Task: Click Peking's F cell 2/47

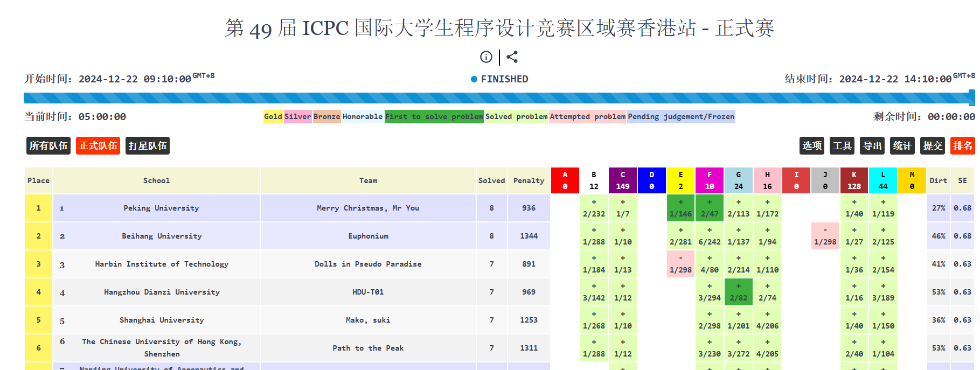Action: coord(710,208)
